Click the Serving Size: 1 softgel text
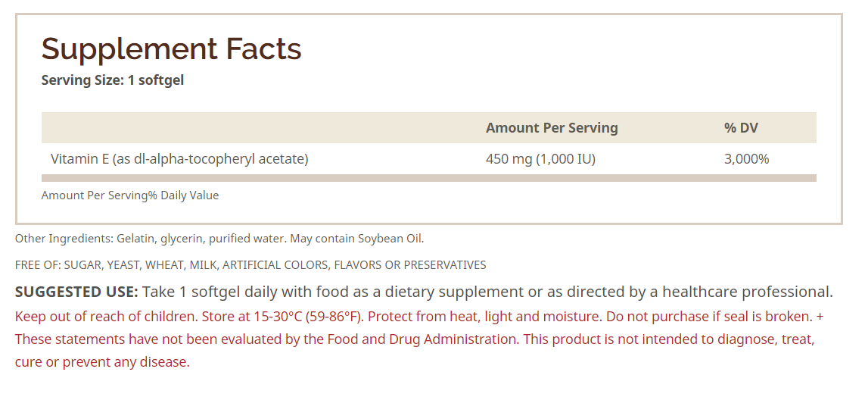 112,80
